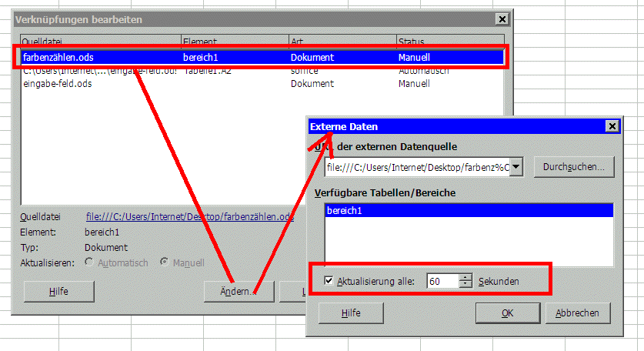Choose bereich1 in the available tables list
Viewport: 644px width, 351px height.
[x=344, y=210]
